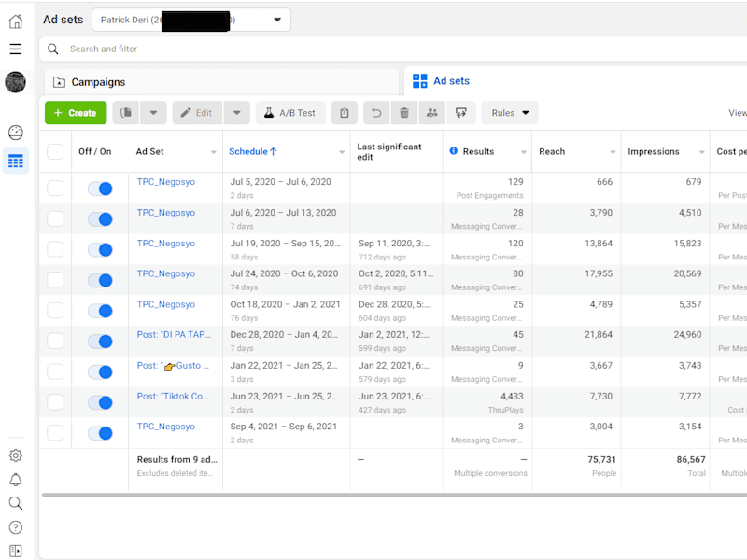
Task: Click the Results from 9 ad sets summary
Action: click(176, 459)
